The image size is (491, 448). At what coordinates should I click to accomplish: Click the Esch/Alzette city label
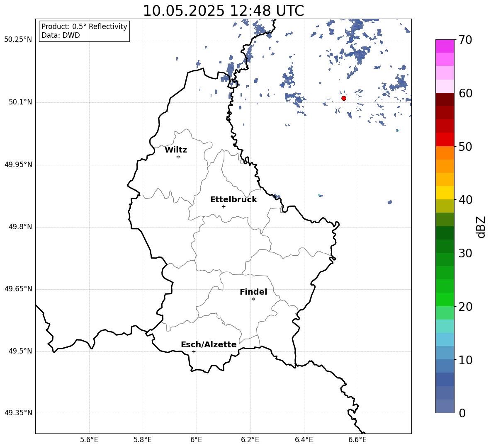tap(209, 344)
